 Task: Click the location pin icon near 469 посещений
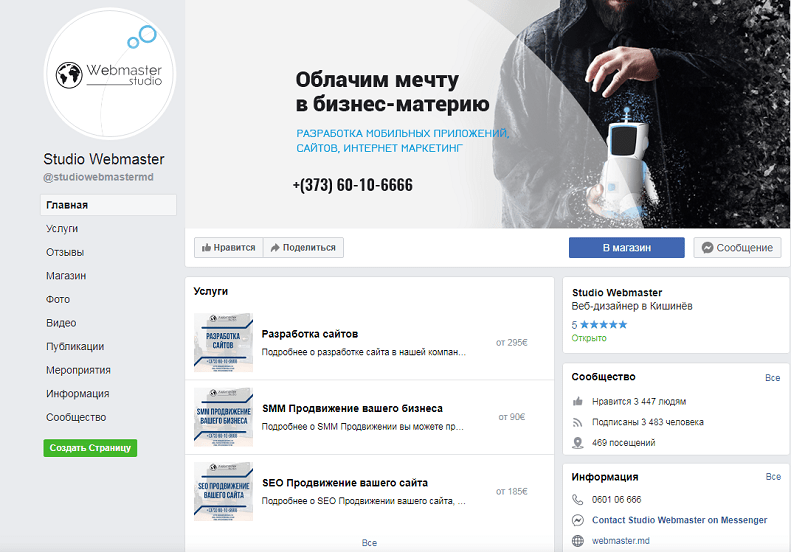[x=578, y=443]
